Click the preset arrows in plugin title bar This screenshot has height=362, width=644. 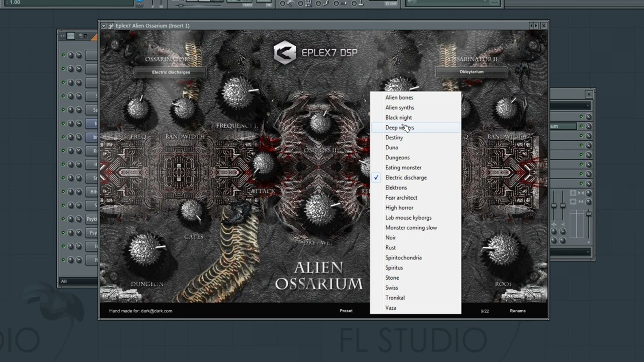click(534, 26)
